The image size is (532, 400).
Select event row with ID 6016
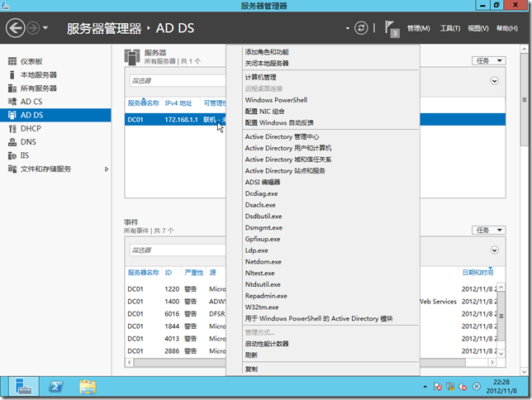[175, 314]
